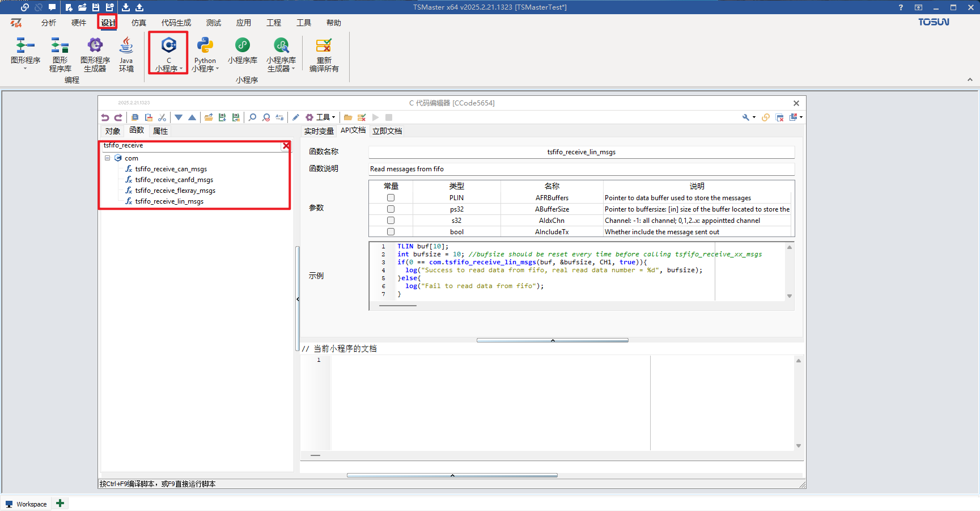
Task: Open the wrench settings dropdown arrow
Action: tap(754, 117)
